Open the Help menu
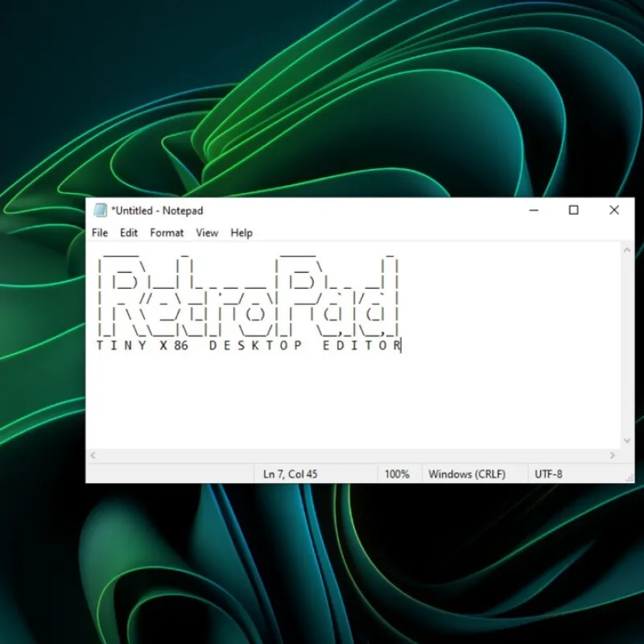This screenshot has width=644, height=644. pos(241,233)
